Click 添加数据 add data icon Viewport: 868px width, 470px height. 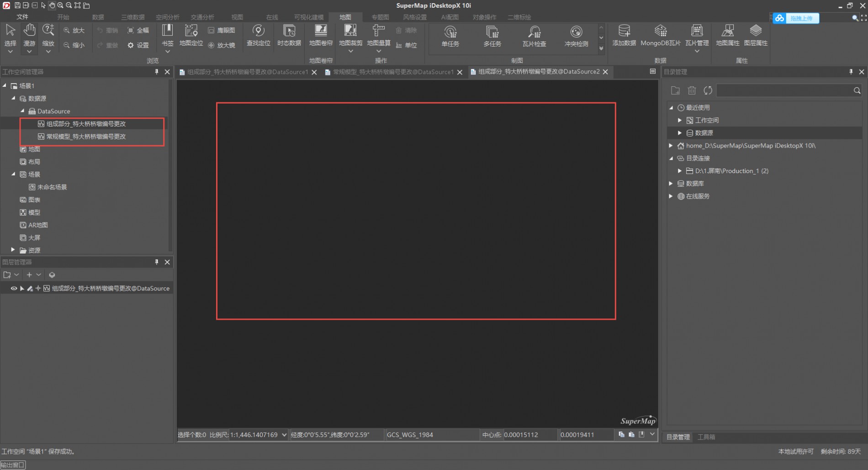point(624,31)
